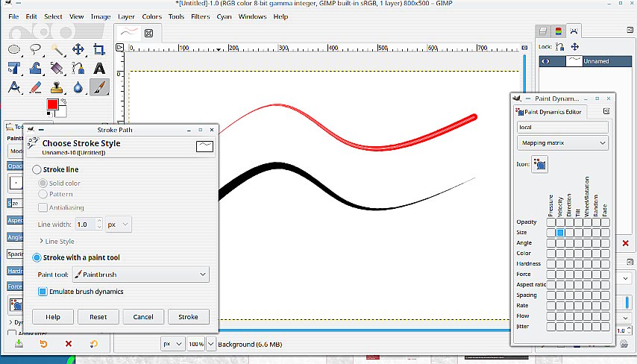This screenshot has height=364, width=637.
Task: Open the Mapping matrix dropdown
Action: (562, 143)
